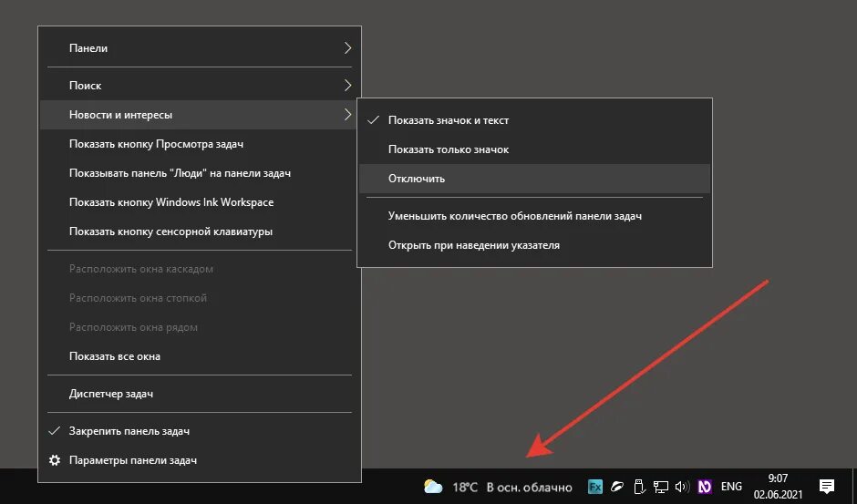This screenshot has height=504, width=857.
Task: Click the disabled 'Расположить окна рядом' entry
Action: (200, 327)
